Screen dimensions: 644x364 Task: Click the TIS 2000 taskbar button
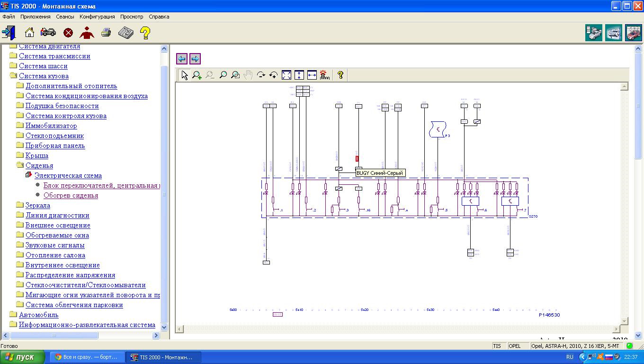click(x=163, y=357)
